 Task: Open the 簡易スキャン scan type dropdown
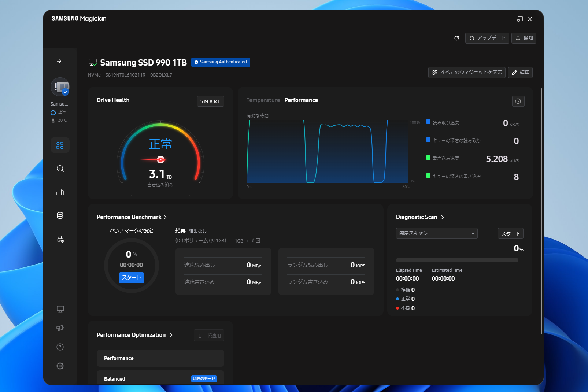(437, 233)
